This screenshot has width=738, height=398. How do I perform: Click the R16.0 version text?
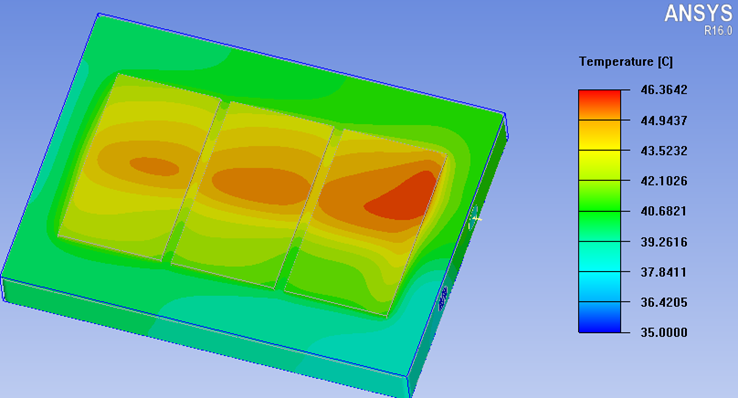718,31
